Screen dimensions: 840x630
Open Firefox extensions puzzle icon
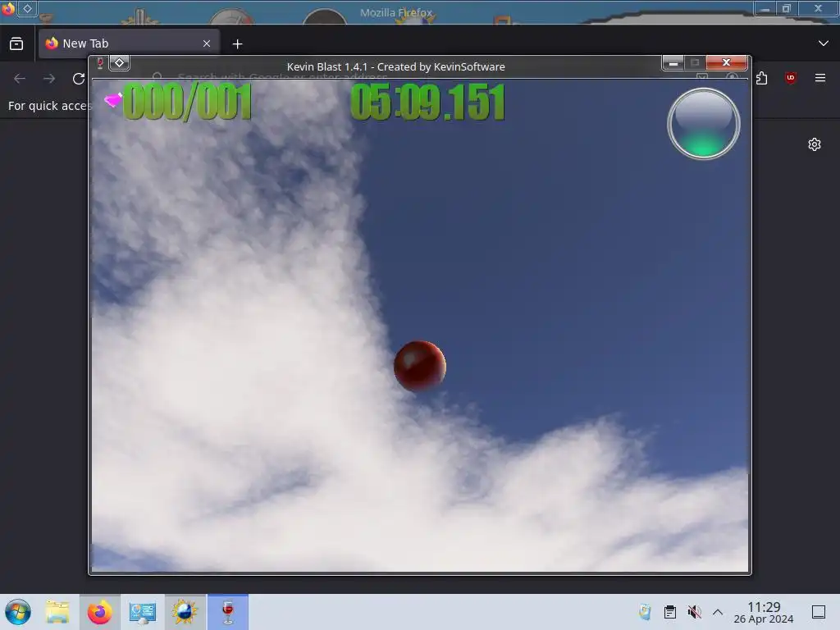(x=762, y=78)
